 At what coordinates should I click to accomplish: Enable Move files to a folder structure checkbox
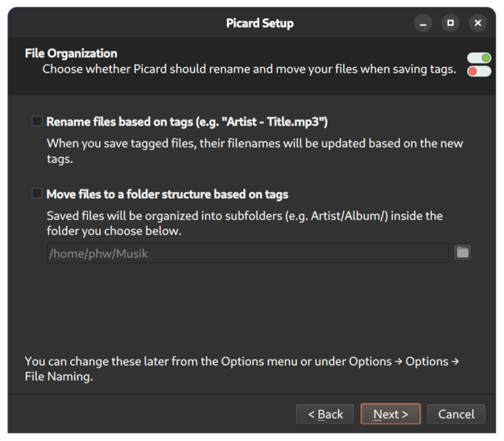click(37, 194)
